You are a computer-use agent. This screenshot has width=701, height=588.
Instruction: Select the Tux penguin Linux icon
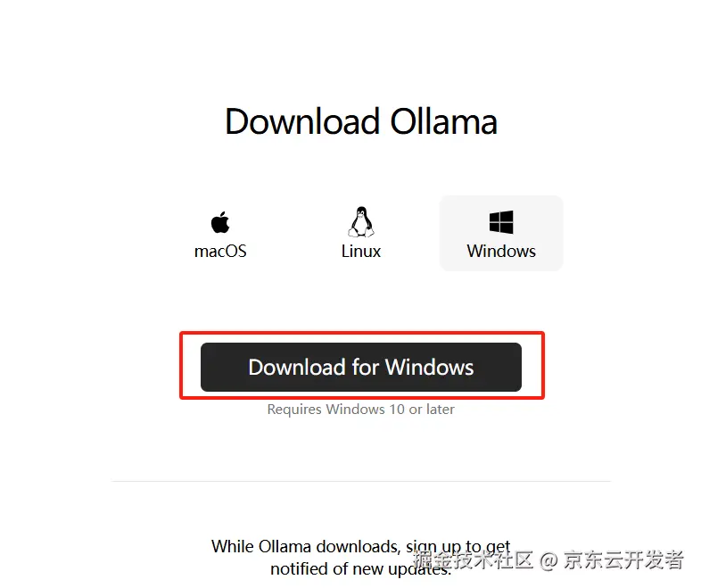pyautogui.click(x=361, y=222)
